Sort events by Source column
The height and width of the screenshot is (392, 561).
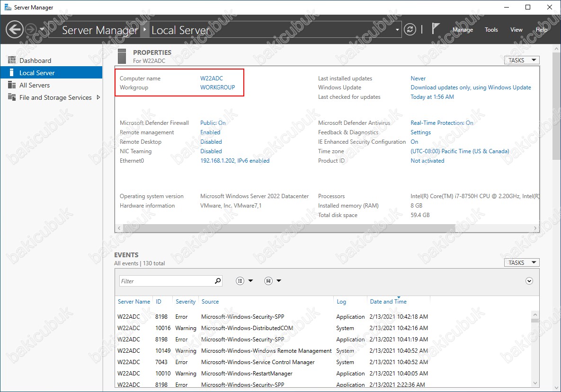(210, 302)
